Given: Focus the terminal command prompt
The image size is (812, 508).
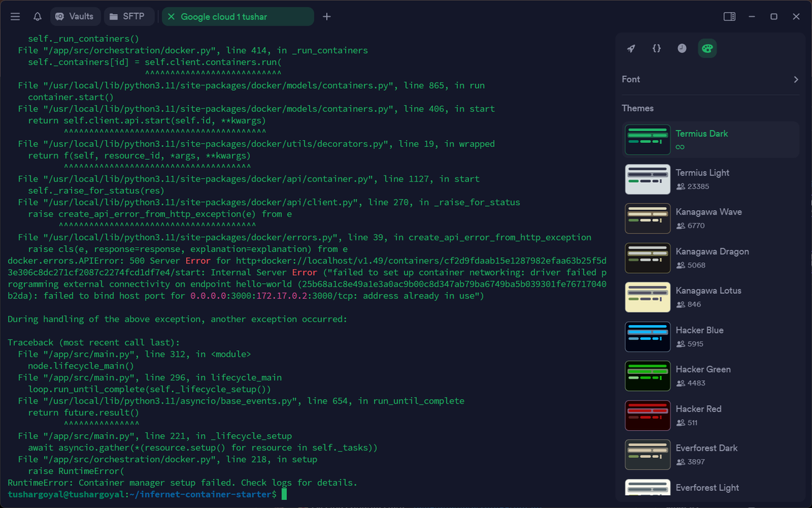Looking at the screenshot, I should (284, 495).
